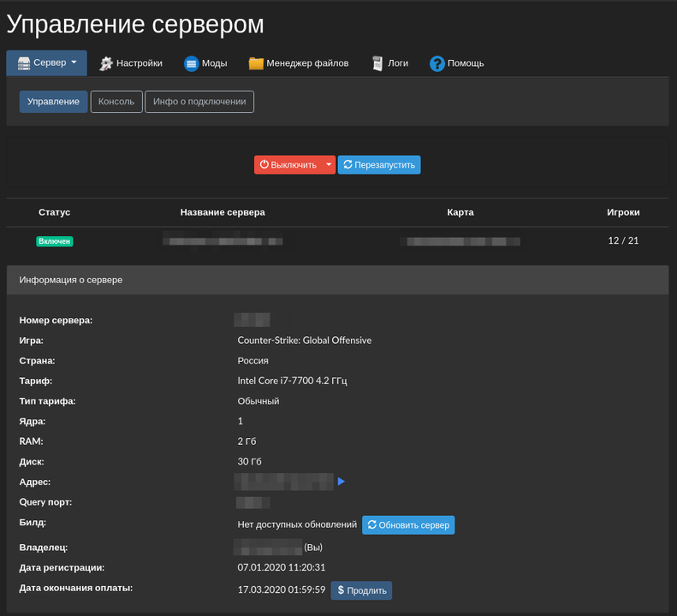
Task: Go to the Логи tab
Action: [390, 63]
